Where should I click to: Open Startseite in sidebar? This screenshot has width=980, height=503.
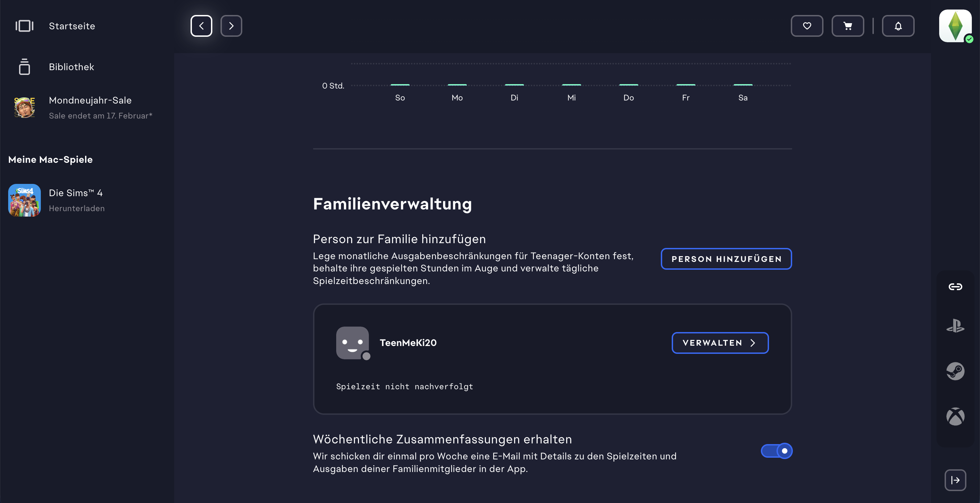(x=71, y=26)
